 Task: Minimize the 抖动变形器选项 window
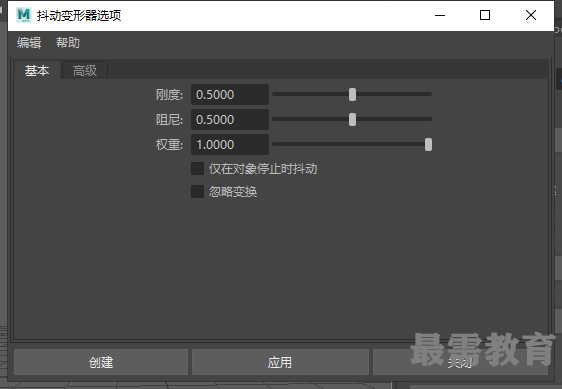coord(440,15)
